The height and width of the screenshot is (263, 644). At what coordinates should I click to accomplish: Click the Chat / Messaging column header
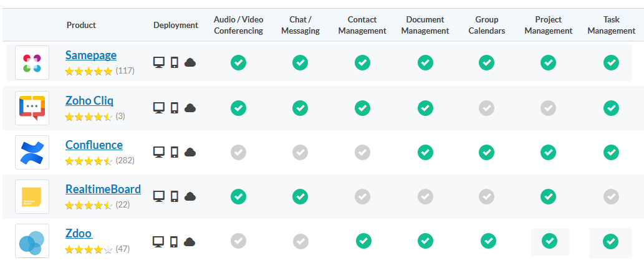300,25
